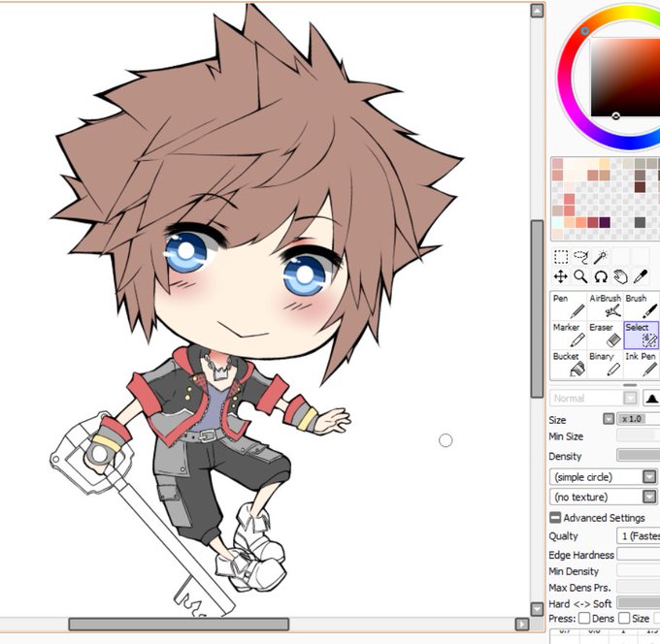
Task: Select the Hand pan tool
Action: click(620, 276)
